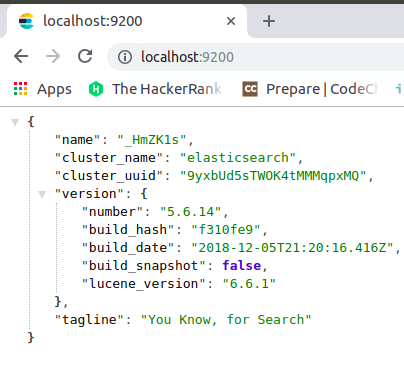The image size is (404, 385).
Task: Open a new tab with plus button
Action: click(269, 21)
